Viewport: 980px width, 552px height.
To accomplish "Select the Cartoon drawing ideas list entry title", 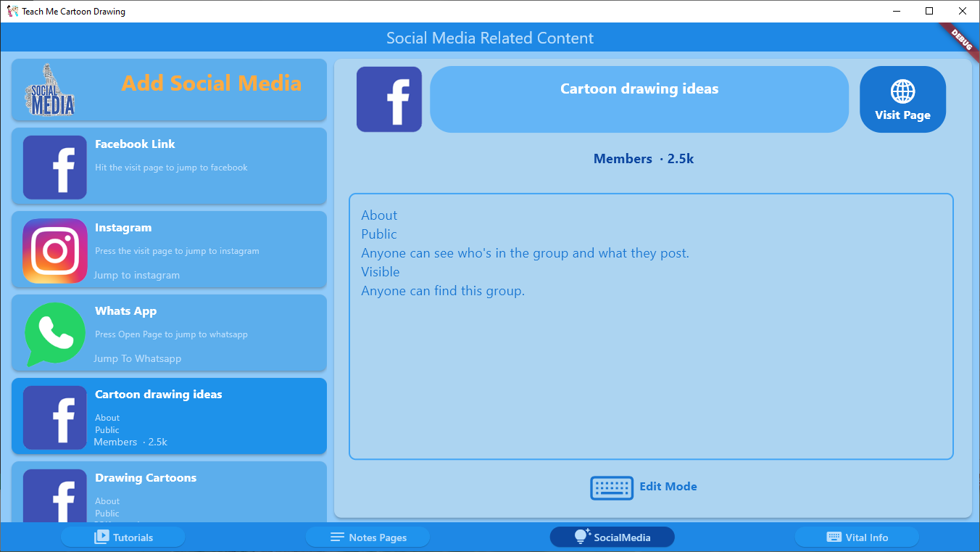I will [159, 395].
